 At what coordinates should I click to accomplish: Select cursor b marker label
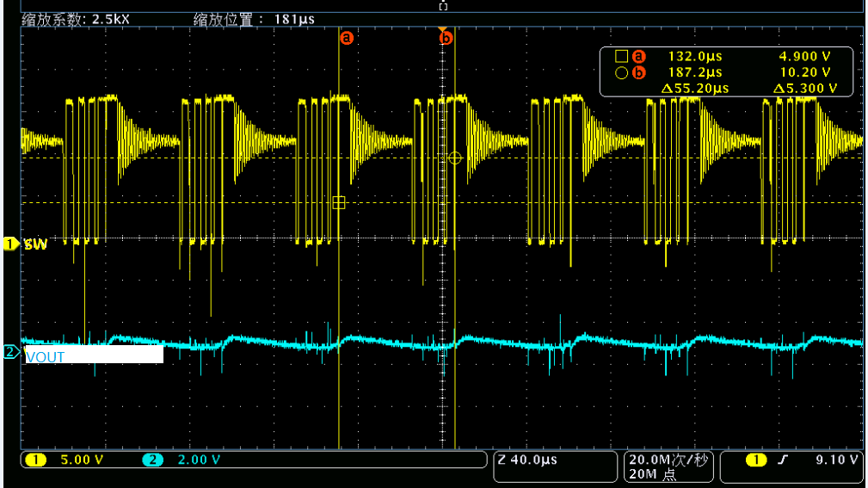[446, 38]
